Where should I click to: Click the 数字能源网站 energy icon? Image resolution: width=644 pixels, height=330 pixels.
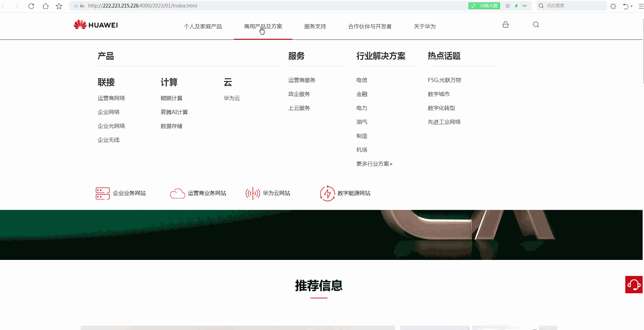tap(327, 193)
